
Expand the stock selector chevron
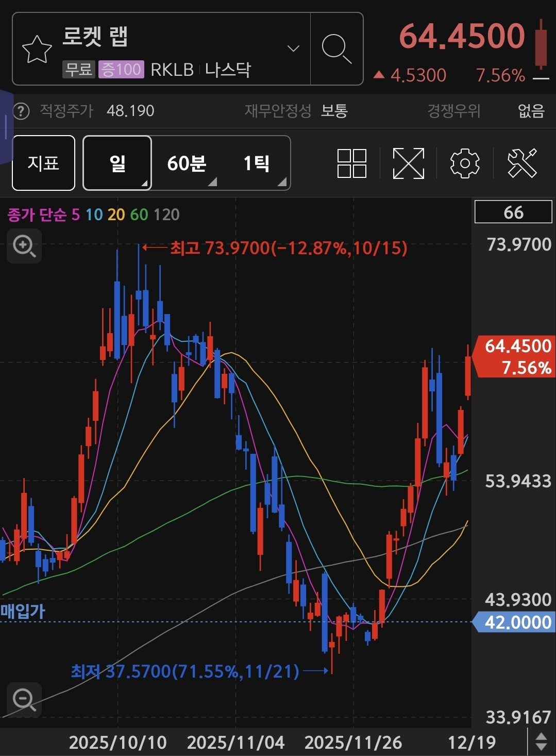(293, 49)
